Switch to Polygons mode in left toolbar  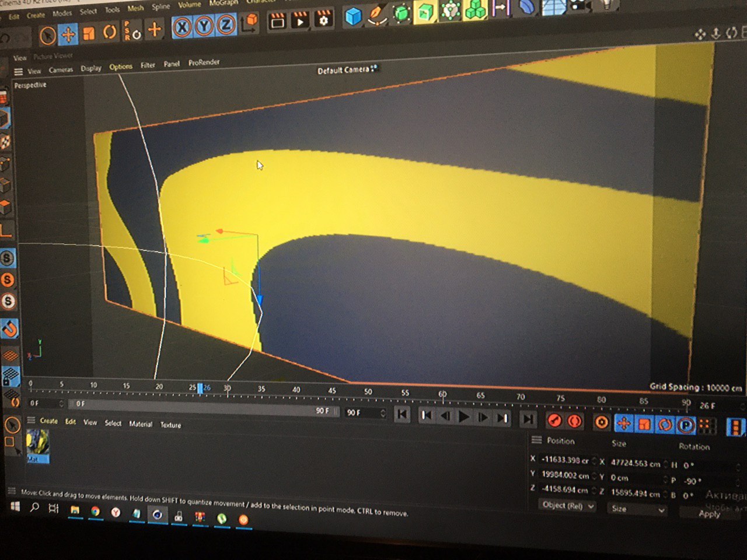pos(5,206)
